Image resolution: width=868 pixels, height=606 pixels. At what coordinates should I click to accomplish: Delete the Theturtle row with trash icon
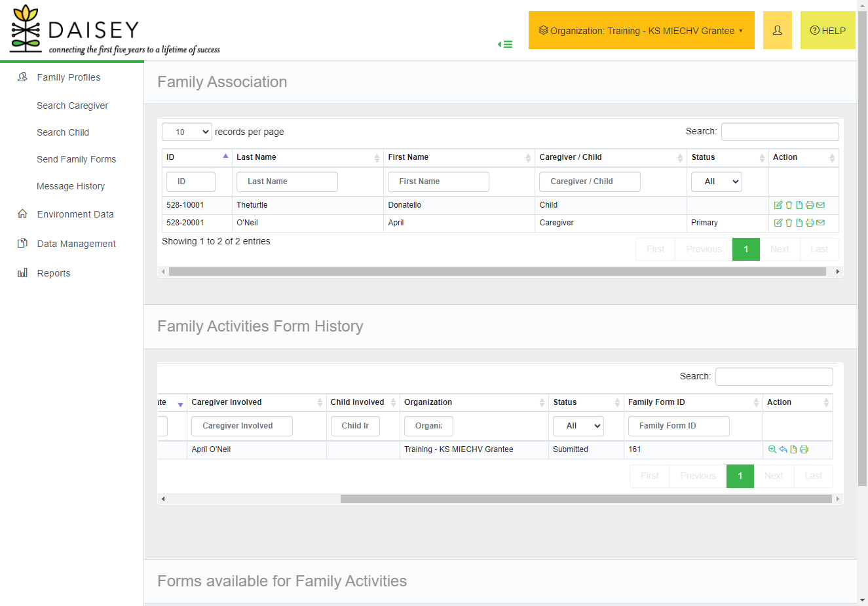(789, 205)
